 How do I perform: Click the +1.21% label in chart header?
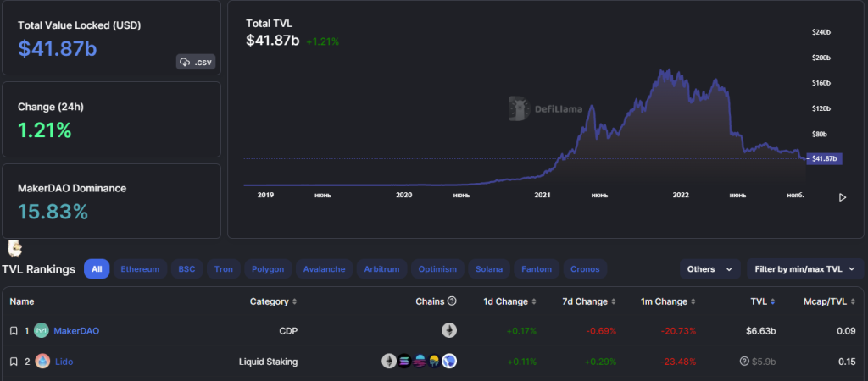tap(322, 41)
